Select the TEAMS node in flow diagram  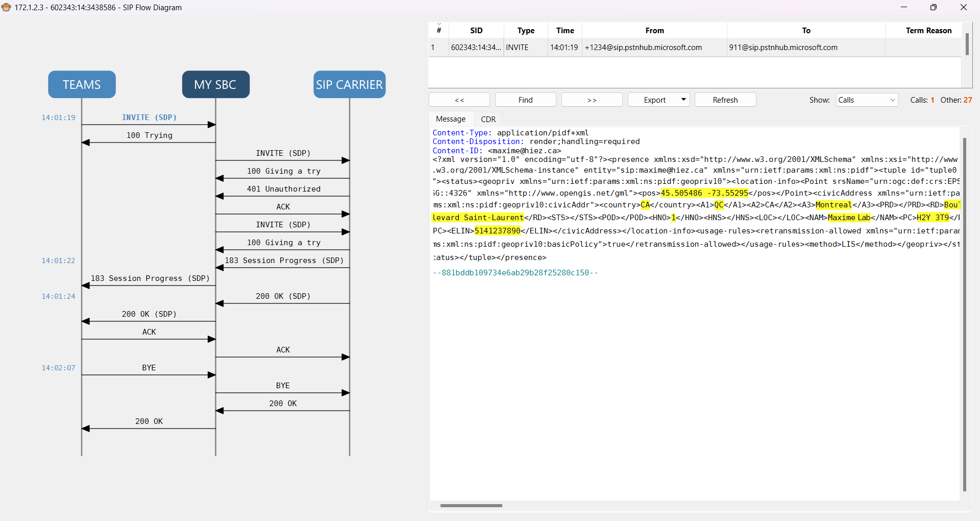(82, 84)
